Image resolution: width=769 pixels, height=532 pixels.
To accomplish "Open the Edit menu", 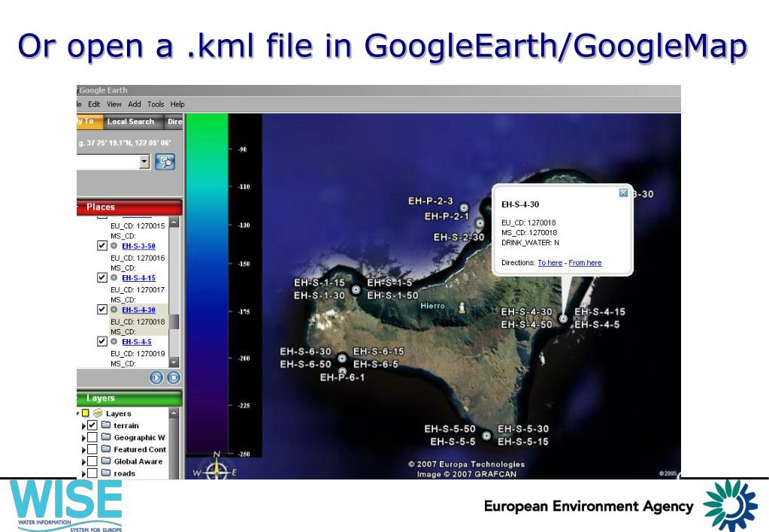I will coord(94,104).
